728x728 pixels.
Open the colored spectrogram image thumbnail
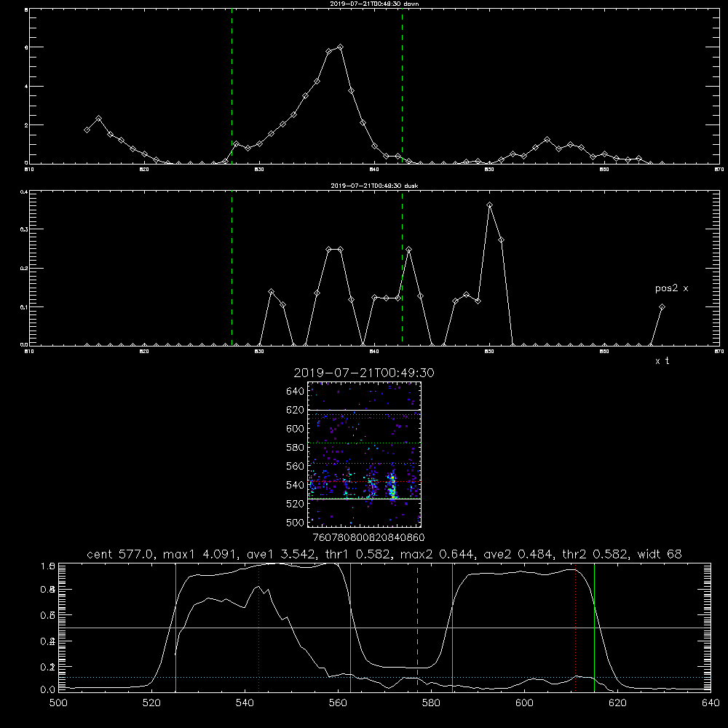[364, 454]
